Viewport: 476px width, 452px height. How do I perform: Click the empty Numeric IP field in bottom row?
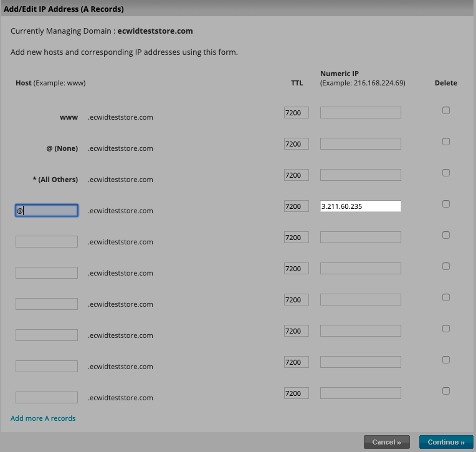(x=360, y=393)
